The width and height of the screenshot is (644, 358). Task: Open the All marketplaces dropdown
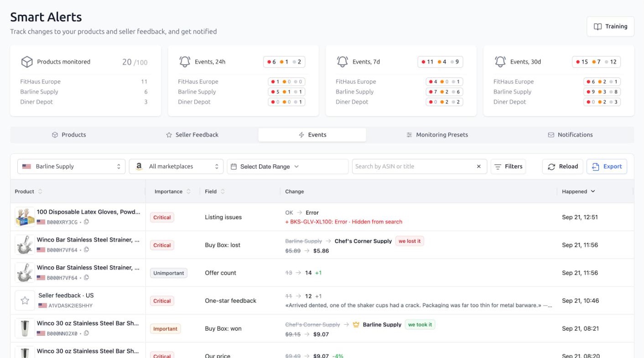pyautogui.click(x=176, y=167)
